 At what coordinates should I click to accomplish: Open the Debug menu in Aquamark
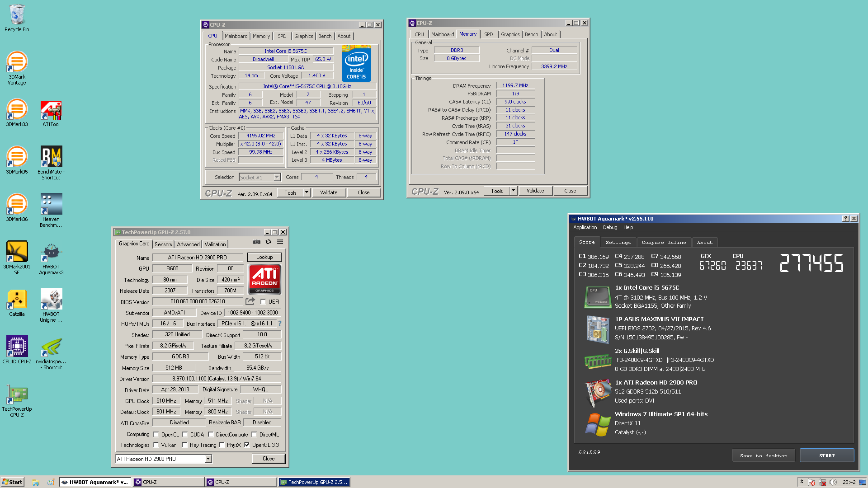[610, 228]
